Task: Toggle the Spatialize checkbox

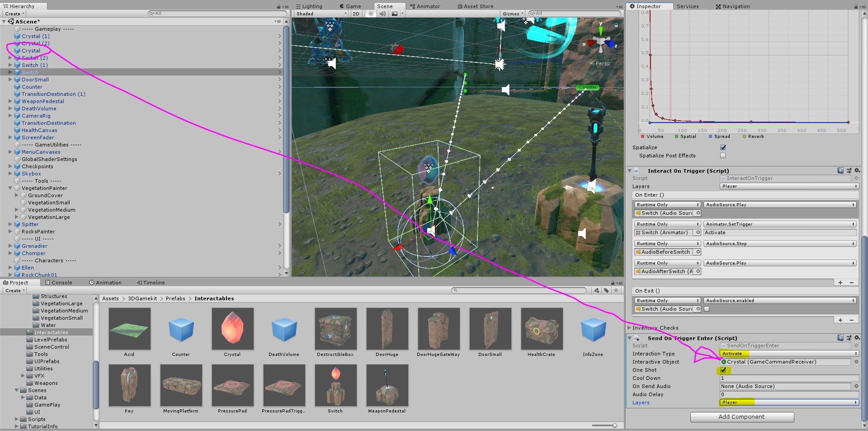Action: pos(723,147)
